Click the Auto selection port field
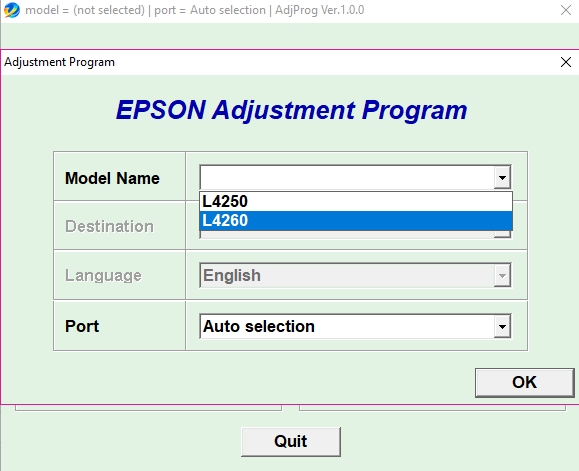 click(x=347, y=326)
